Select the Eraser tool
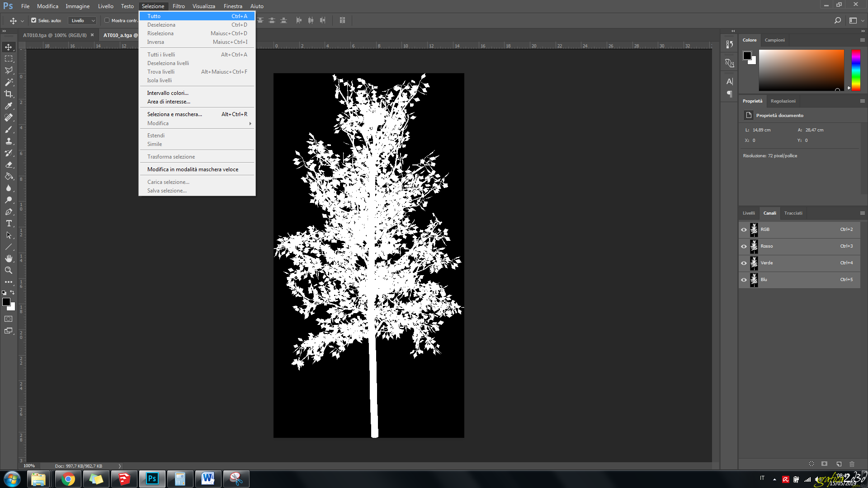 9,164
